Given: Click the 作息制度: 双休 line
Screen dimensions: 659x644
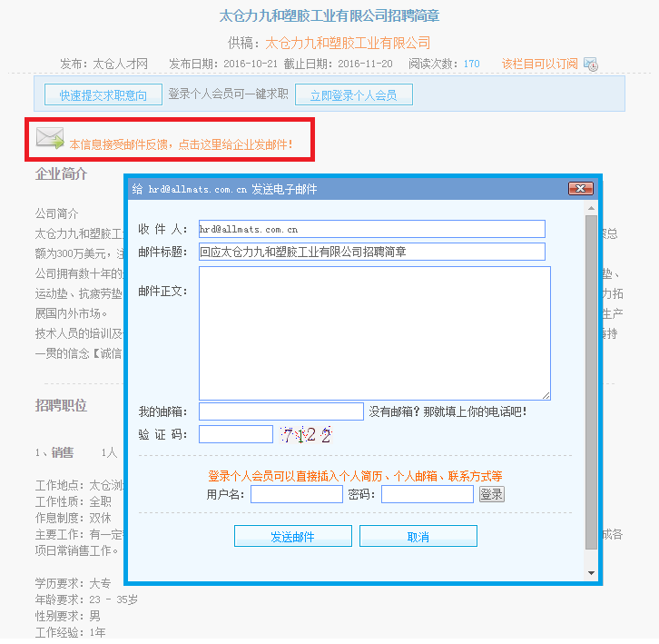Looking at the screenshot, I should (74, 518).
